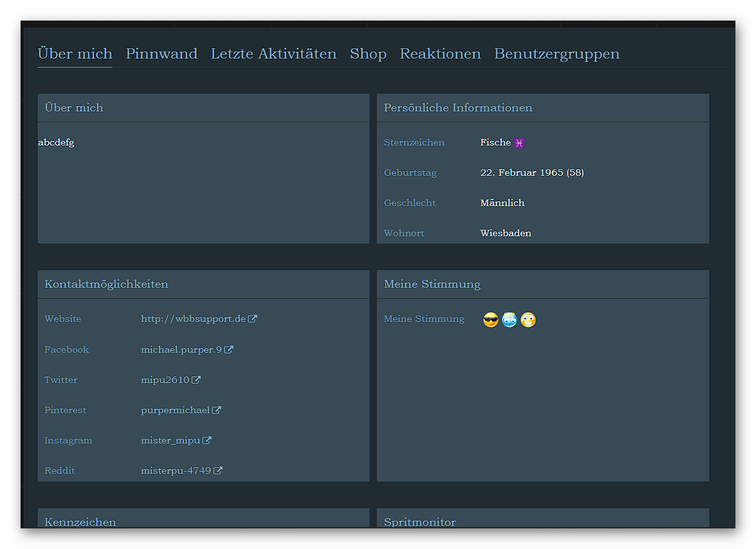
Task: Open the http://wbbsupport.de website link
Action: coord(193,319)
